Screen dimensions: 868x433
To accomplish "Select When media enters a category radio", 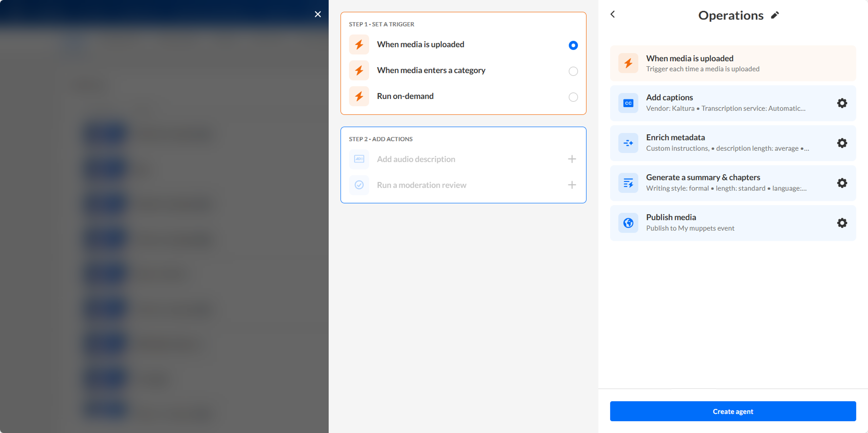I will 573,71.
